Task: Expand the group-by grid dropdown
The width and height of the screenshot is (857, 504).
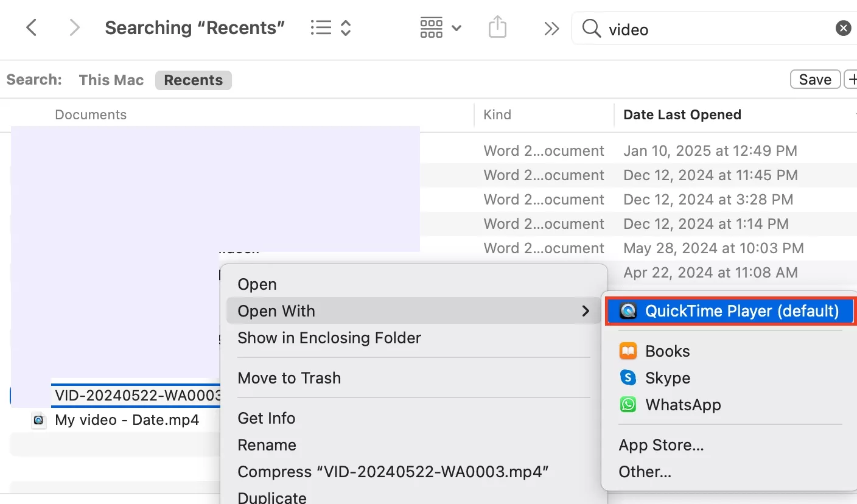Action: point(441,28)
